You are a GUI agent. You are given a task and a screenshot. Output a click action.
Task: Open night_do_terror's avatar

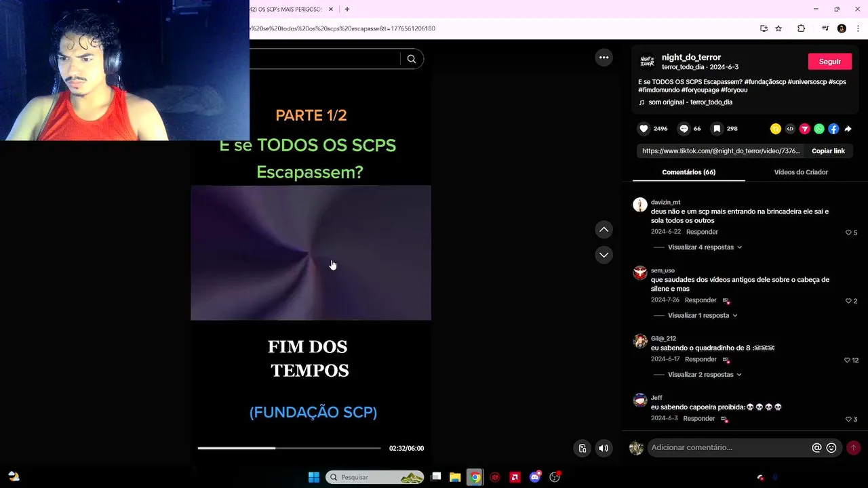647,62
